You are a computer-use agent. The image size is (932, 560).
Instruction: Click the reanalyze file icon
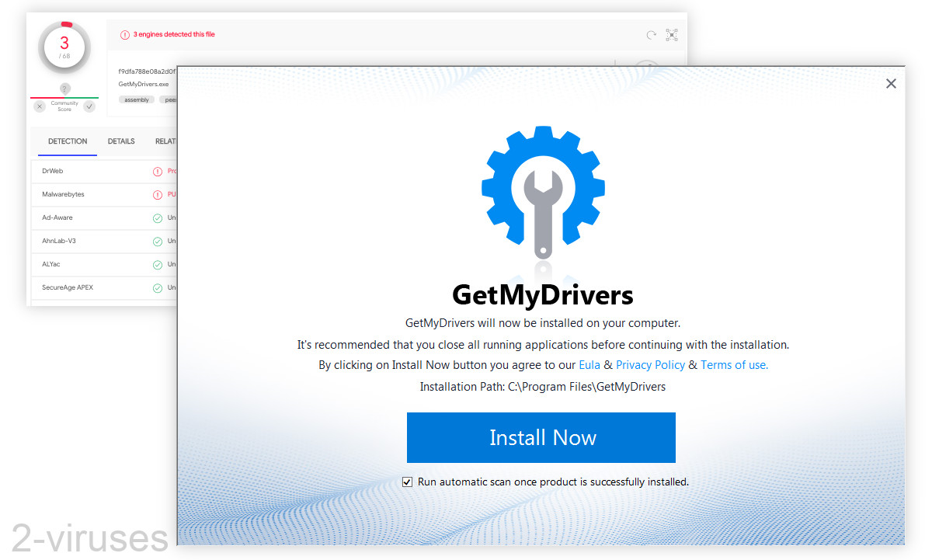point(651,34)
